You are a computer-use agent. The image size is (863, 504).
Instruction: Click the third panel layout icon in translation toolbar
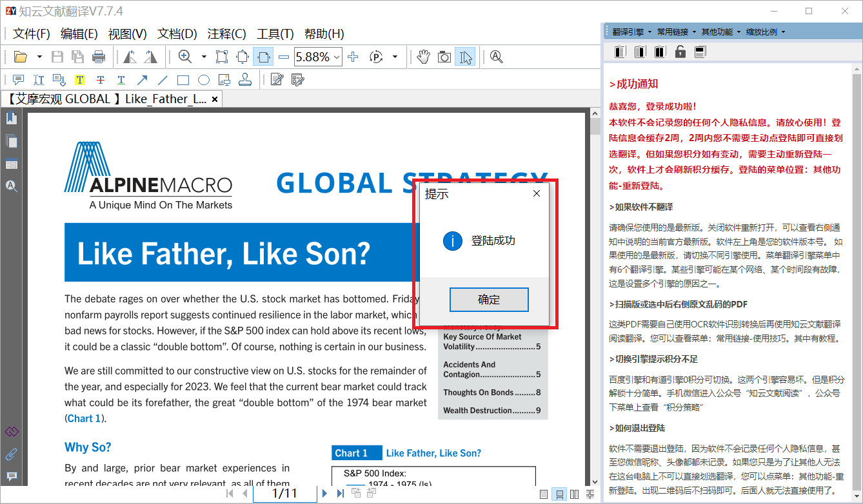(x=660, y=52)
